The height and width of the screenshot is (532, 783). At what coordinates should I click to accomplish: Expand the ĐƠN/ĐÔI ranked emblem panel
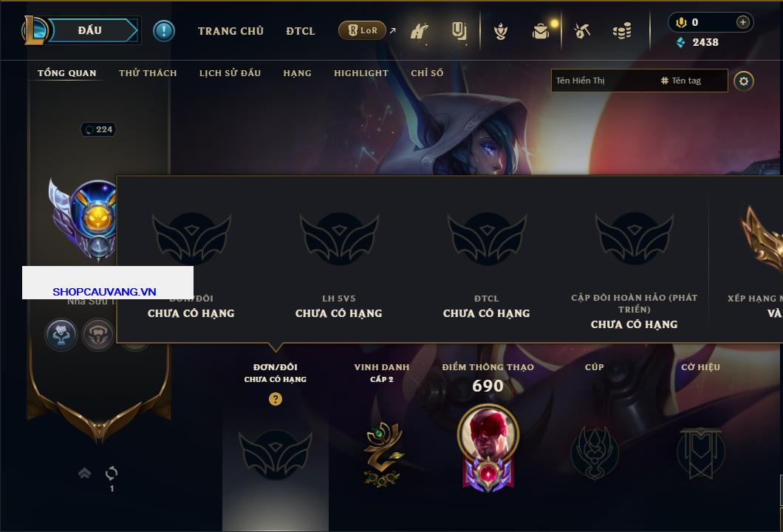(275, 454)
